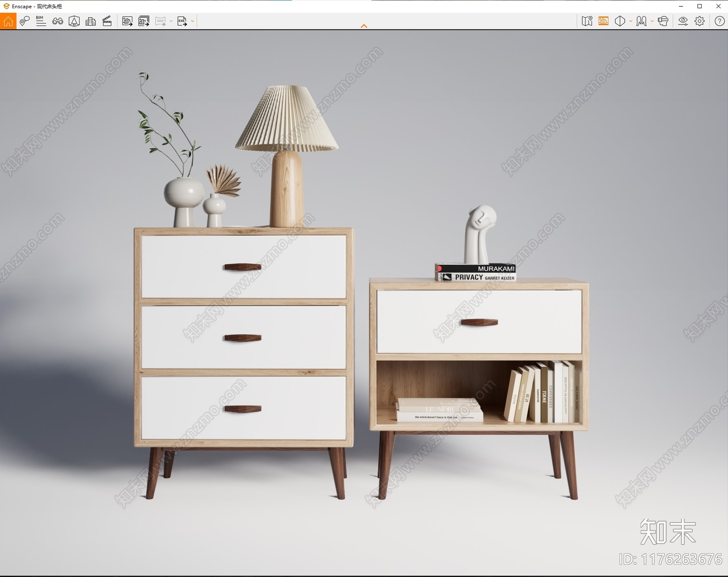Viewport: 728px width, 577px height.
Task: Open the Help question mark icon
Action: coord(719,21)
